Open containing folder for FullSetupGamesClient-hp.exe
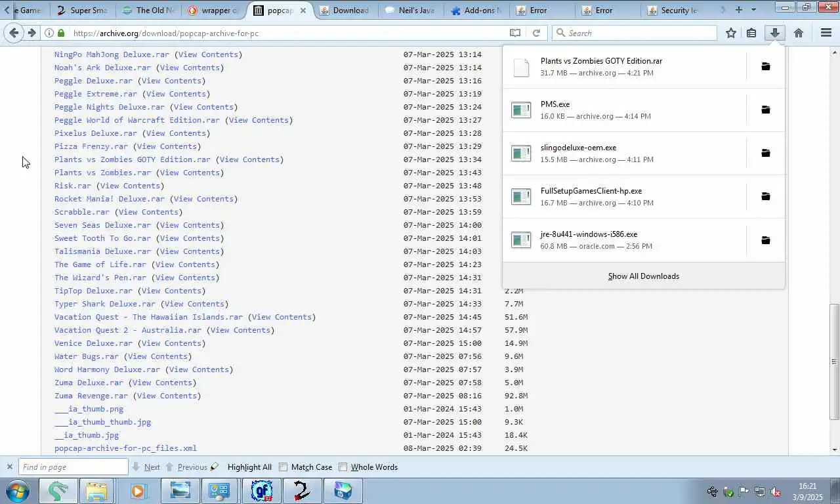This screenshot has height=504, width=840. click(x=765, y=196)
